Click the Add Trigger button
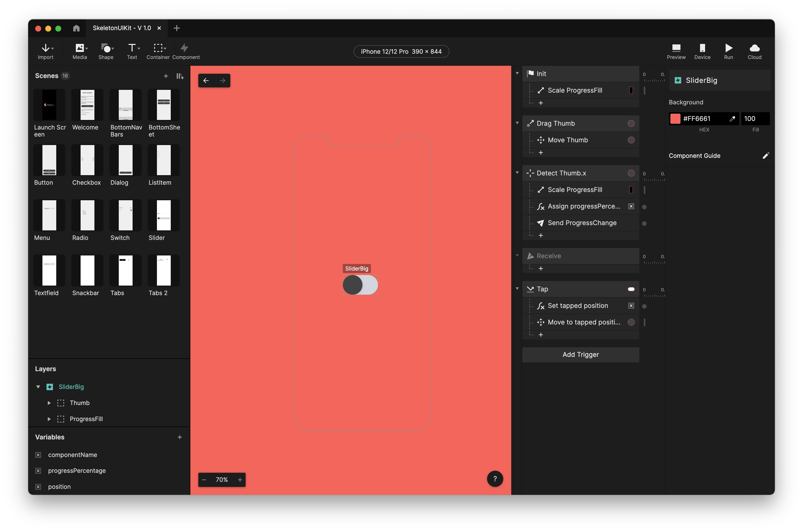Image resolution: width=803 pixels, height=532 pixels. tap(580, 355)
